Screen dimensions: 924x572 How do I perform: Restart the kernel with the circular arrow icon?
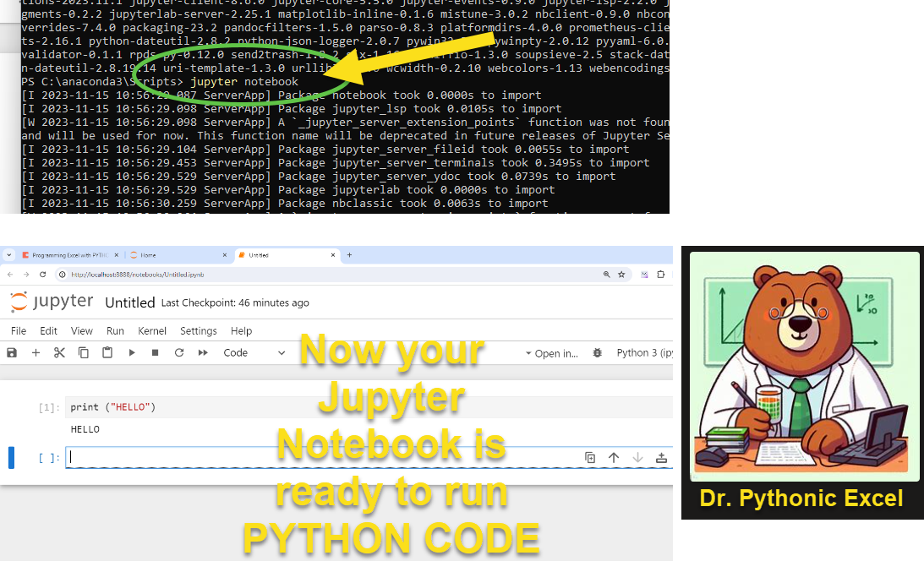pos(179,353)
